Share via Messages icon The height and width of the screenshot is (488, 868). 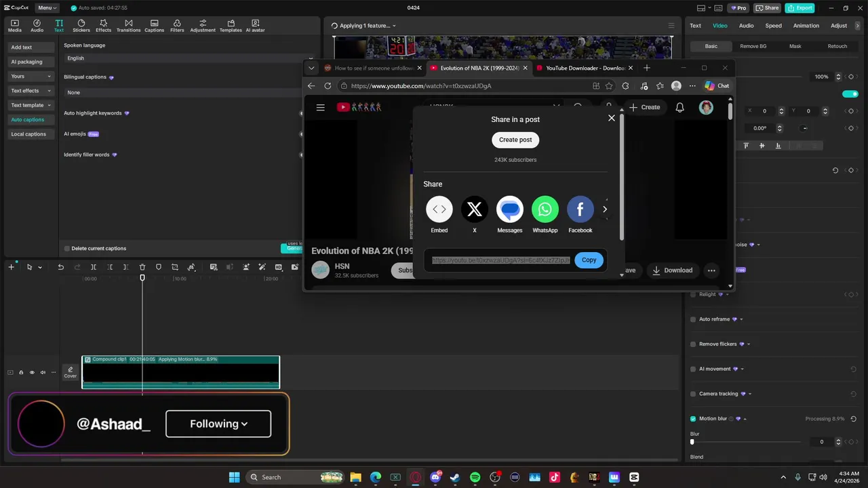[510, 209]
